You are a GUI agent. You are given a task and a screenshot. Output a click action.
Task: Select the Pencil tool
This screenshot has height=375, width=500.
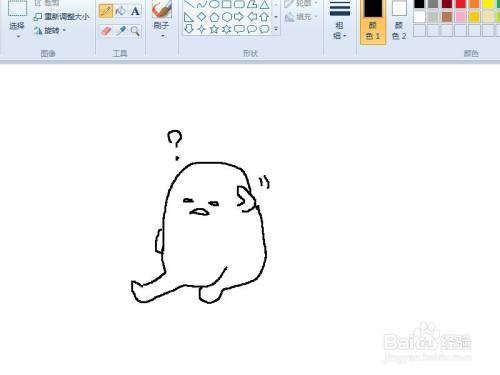point(106,11)
